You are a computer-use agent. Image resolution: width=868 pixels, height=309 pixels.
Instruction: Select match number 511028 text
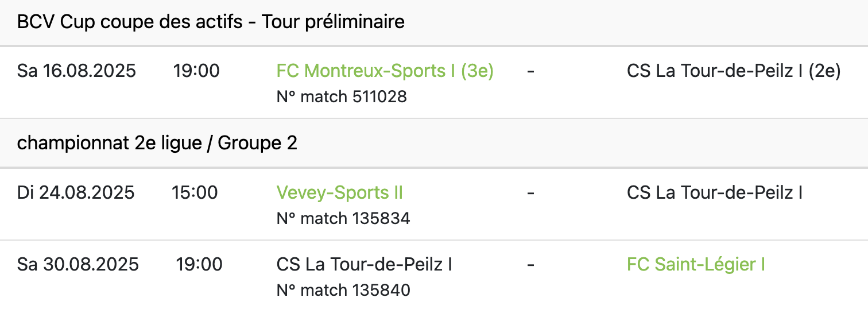342,96
